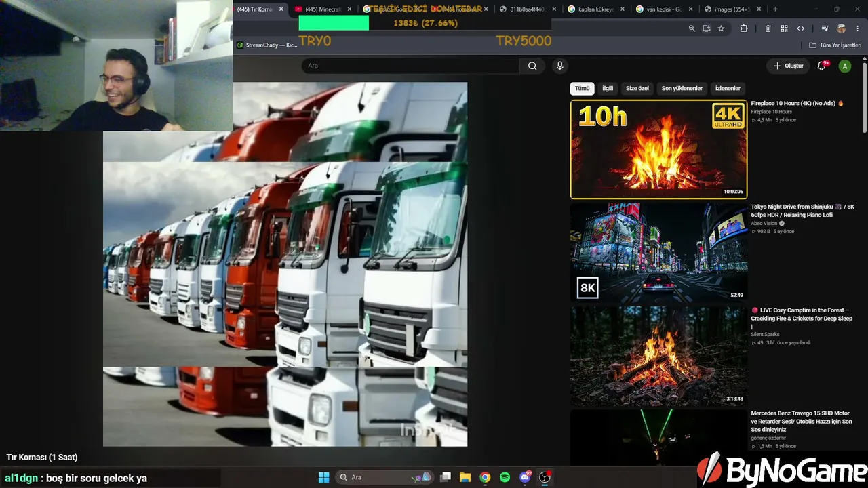Click the QR grid extension icon
This screenshot has height=488, width=868.
784,28
